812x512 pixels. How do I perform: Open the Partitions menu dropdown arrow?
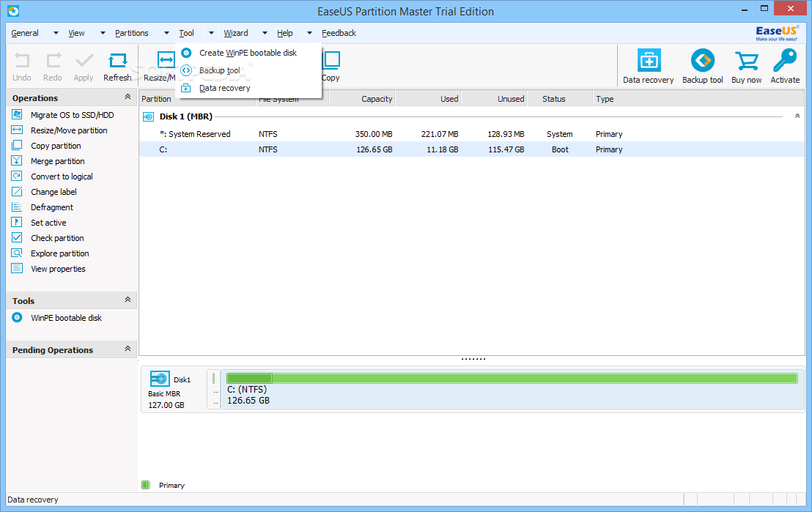point(166,33)
